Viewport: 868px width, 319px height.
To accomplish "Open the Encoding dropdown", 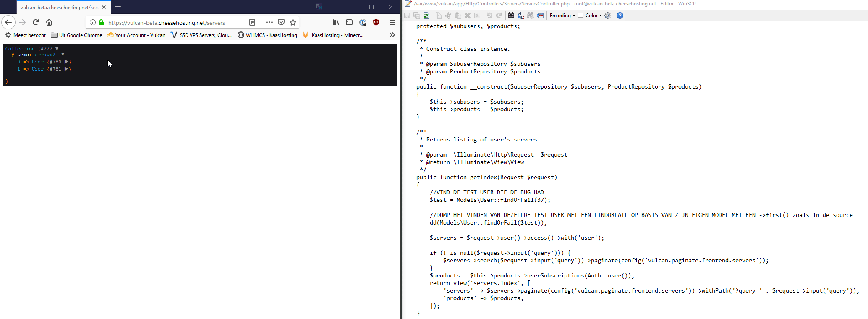I will 562,16.
